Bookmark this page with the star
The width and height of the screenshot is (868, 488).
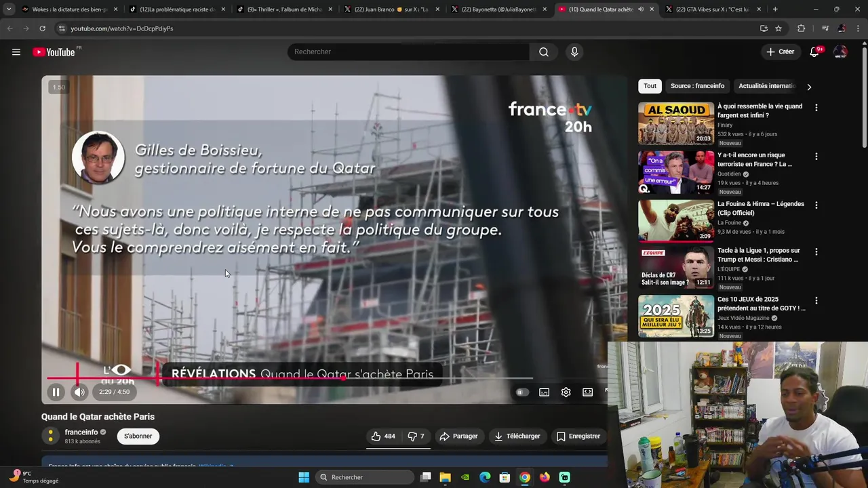pyautogui.click(x=778, y=28)
